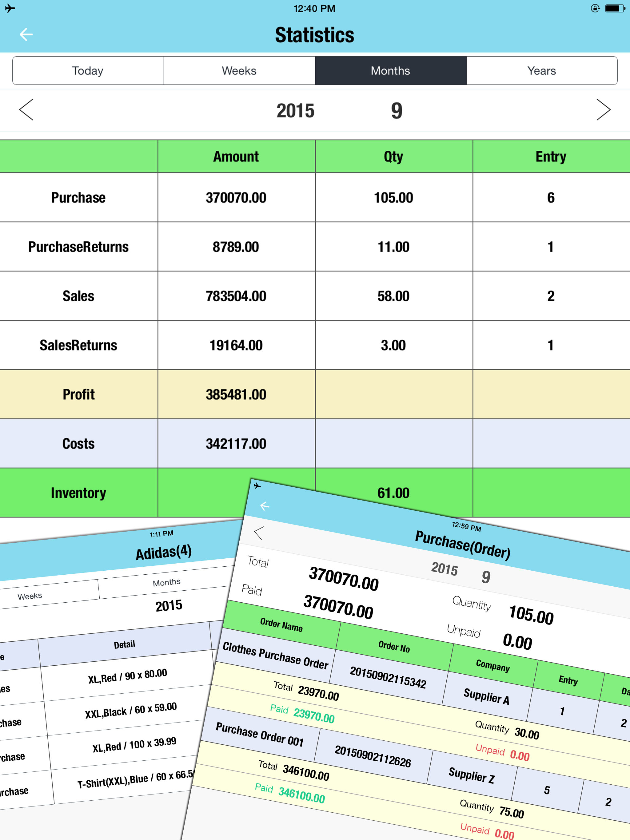Select purchase quantity 105.00 in Statistics table
Viewport: 630px width, 840px height.
point(394,197)
